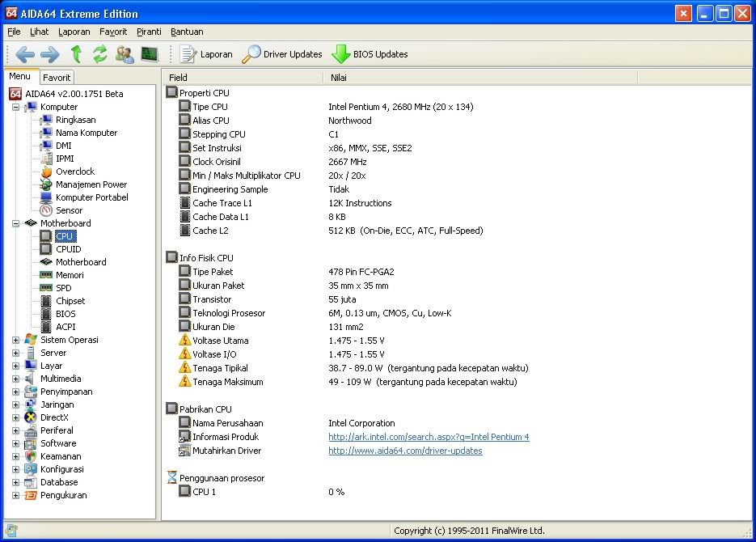The image size is (756, 542).
Task: Switch to the Favorit tab in sidebar
Action: point(57,77)
